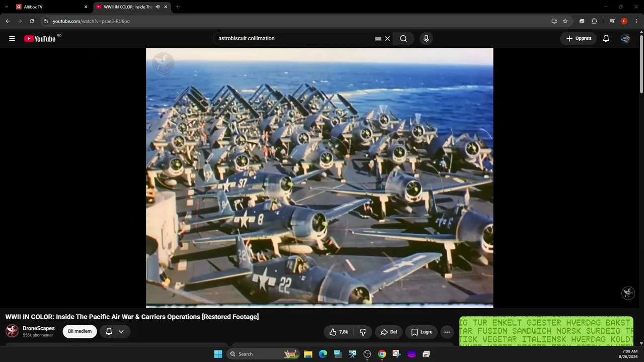The height and width of the screenshot is (362, 644).
Task: Reload the current page
Action: pyautogui.click(x=32, y=21)
